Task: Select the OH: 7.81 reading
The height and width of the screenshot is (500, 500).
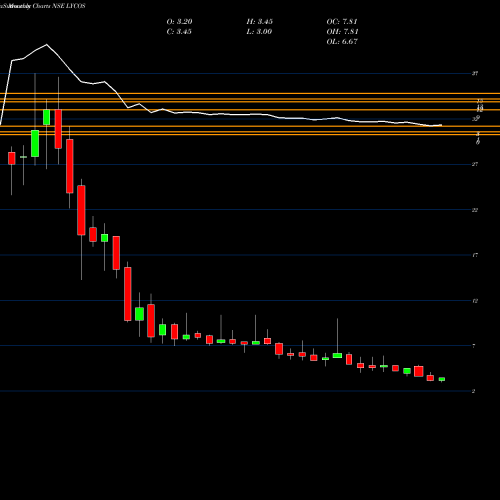Action: click(342, 32)
